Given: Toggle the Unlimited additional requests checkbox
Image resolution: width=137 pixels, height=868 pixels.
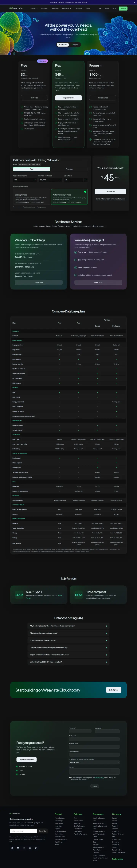Looking at the screenshot, I should point(76,275).
